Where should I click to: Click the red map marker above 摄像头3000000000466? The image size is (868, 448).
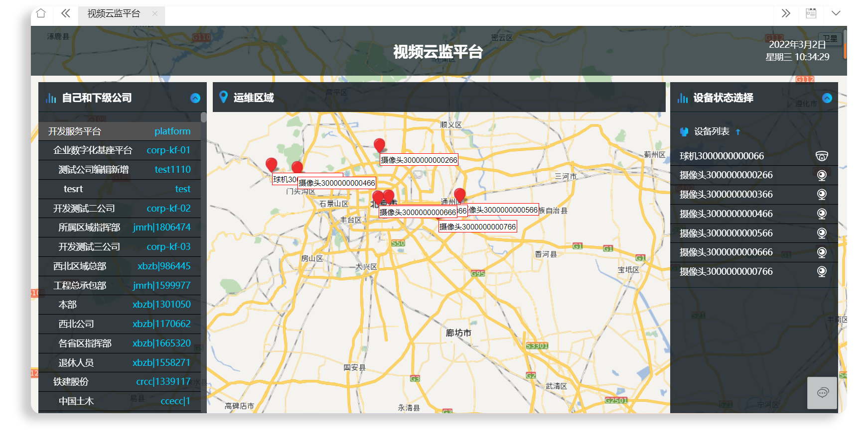pyautogui.click(x=297, y=168)
